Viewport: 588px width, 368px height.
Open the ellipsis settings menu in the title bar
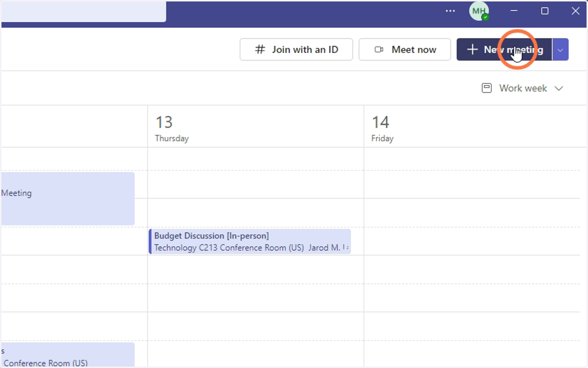(450, 11)
